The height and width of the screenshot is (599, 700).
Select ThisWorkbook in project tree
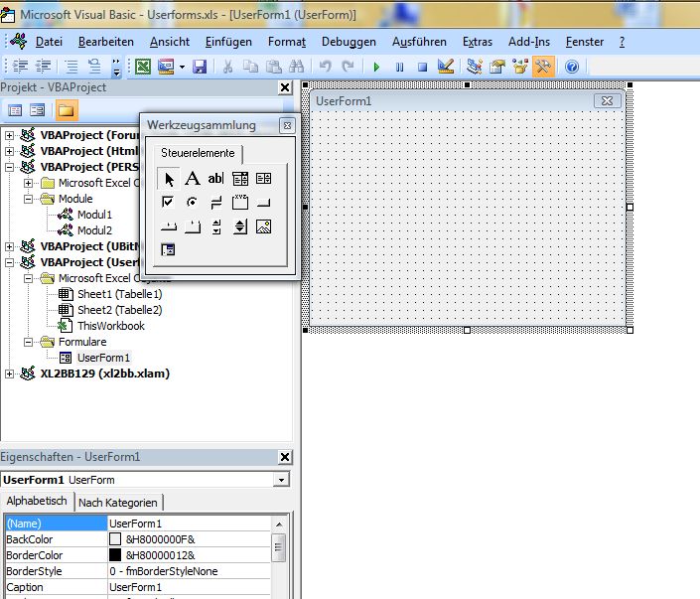click(x=111, y=326)
